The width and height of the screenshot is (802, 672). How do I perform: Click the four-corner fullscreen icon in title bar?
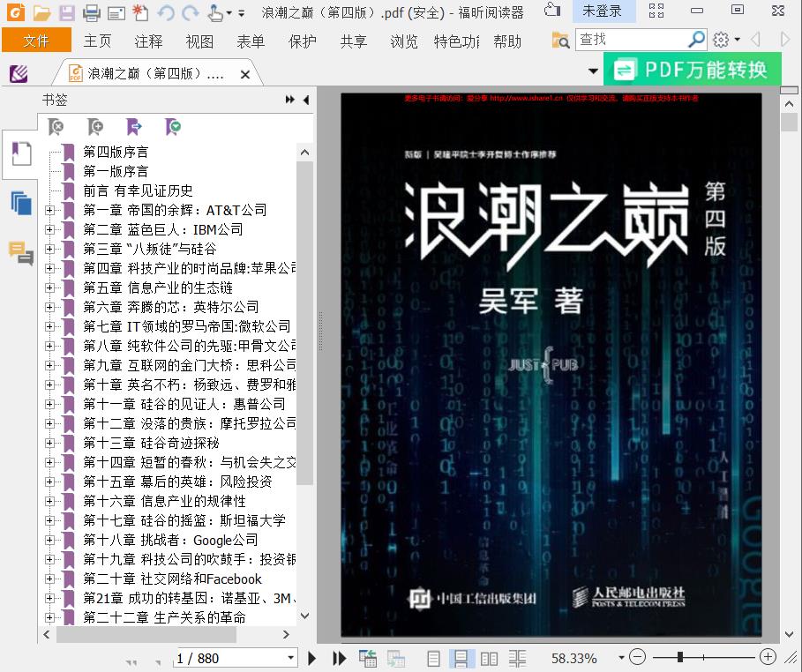pyautogui.click(x=656, y=11)
